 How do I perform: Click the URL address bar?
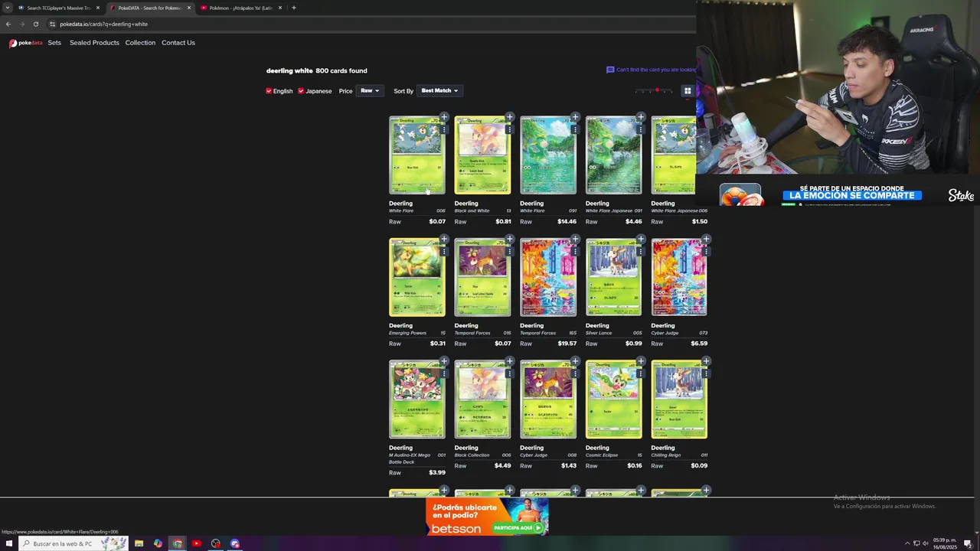367,24
